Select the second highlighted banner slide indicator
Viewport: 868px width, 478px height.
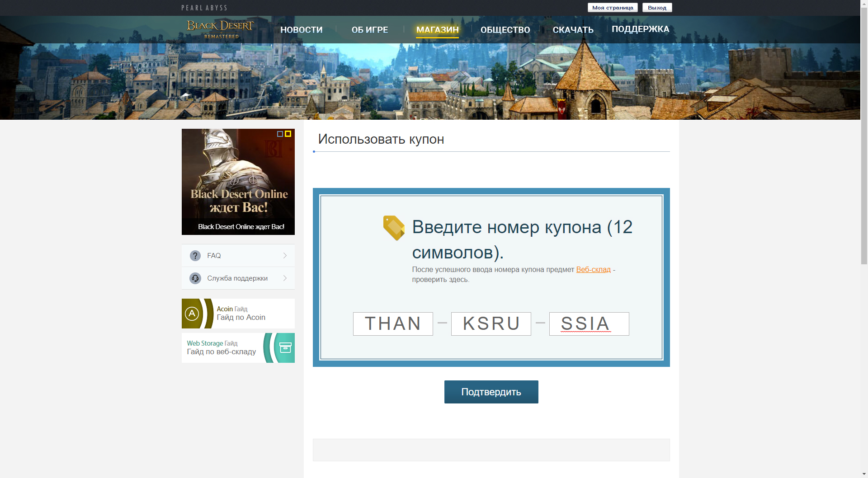(x=288, y=134)
